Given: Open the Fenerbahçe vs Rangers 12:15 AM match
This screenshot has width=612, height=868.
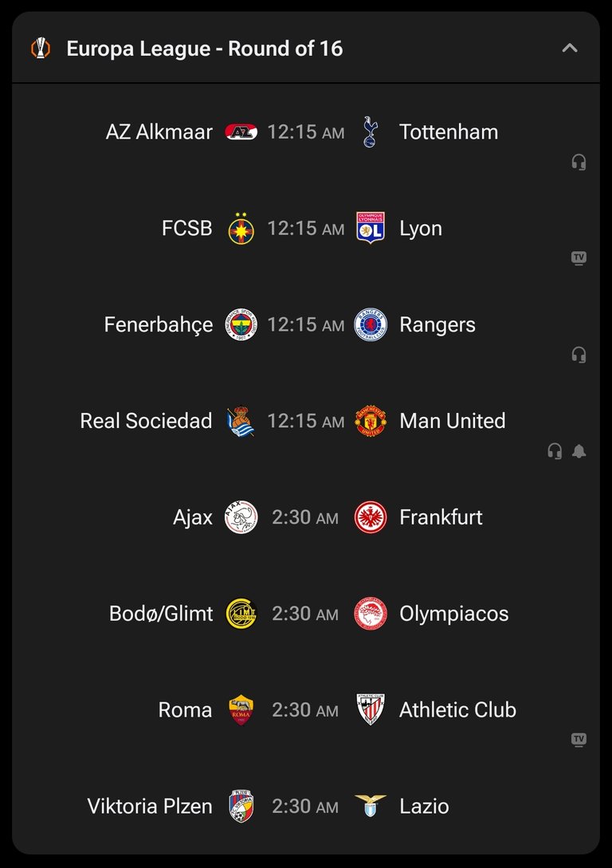Looking at the screenshot, I should click(x=305, y=325).
